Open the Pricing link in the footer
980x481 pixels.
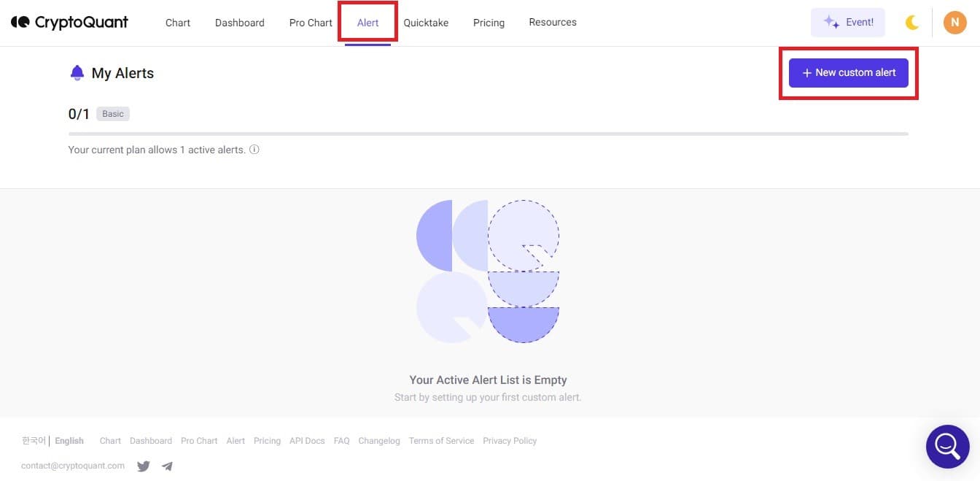tap(267, 441)
